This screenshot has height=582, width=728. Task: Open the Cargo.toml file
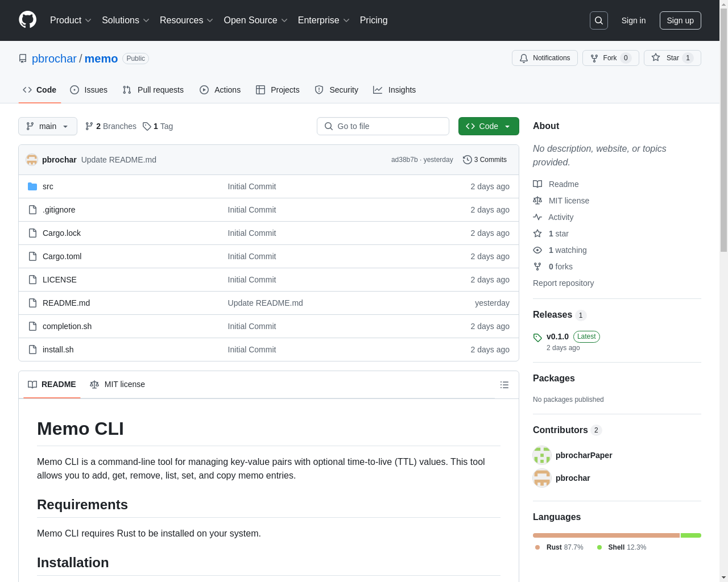pos(62,256)
